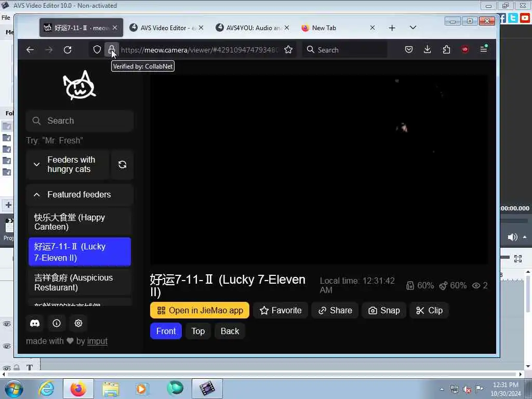This screenshot has width=532, height=399.
Task: Open the settings gear in sidebar
Action: (x=78, y=323)
